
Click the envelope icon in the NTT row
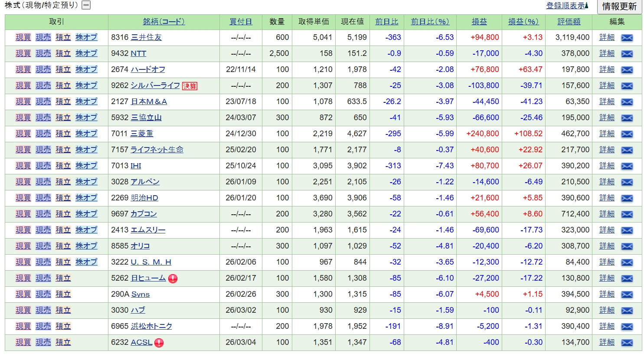click(627, 54)
